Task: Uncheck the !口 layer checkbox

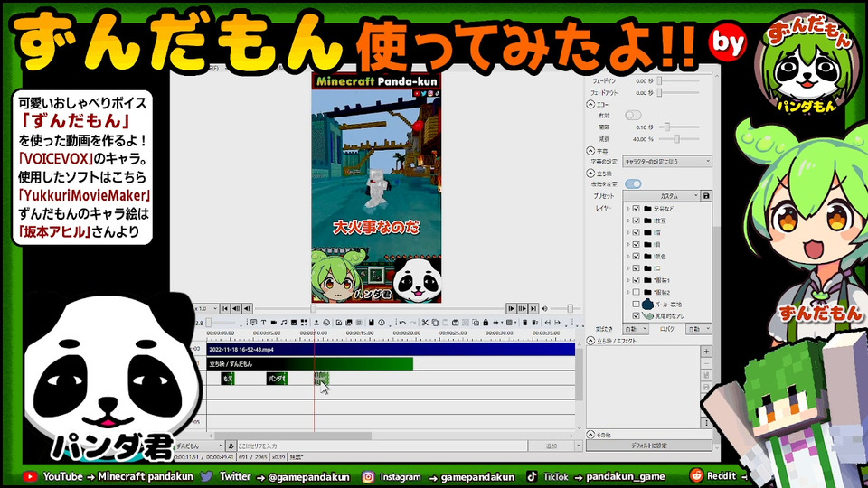Action: pyautogui.click(x=636, y=267)
